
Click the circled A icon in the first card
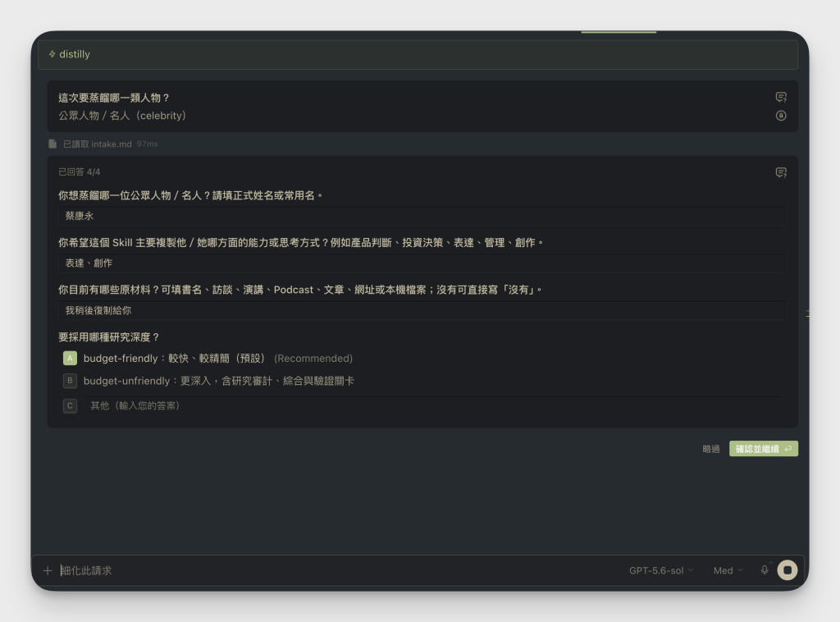pyautogui.click(x=781, y=115)
